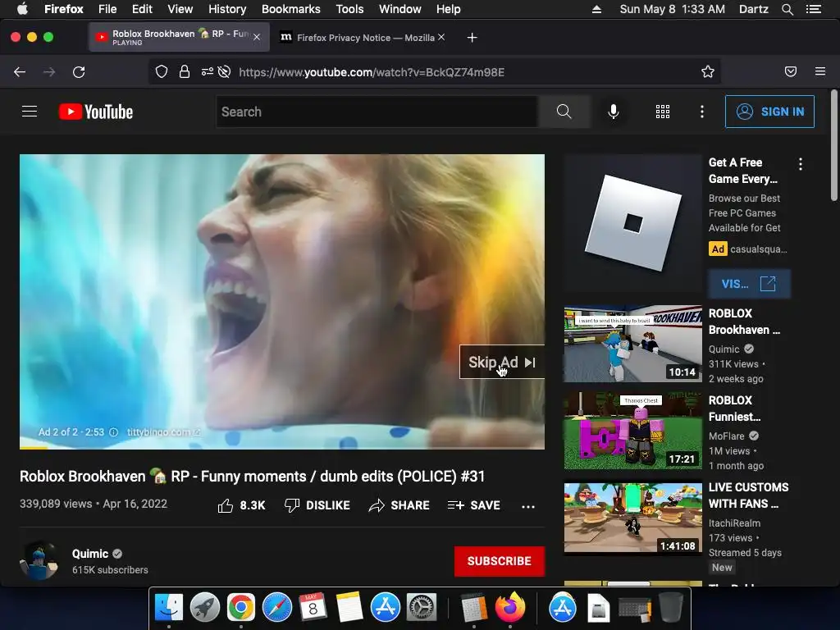Go to YouTube home via logo
This screenshot has width=840, height=630.
[x=96, y=112]
